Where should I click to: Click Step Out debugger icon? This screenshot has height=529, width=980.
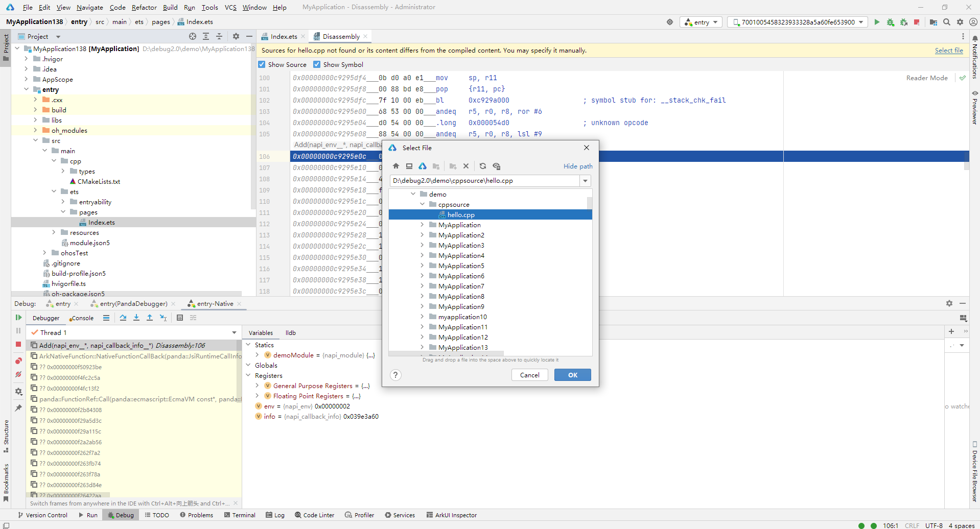tap(150, 318)
